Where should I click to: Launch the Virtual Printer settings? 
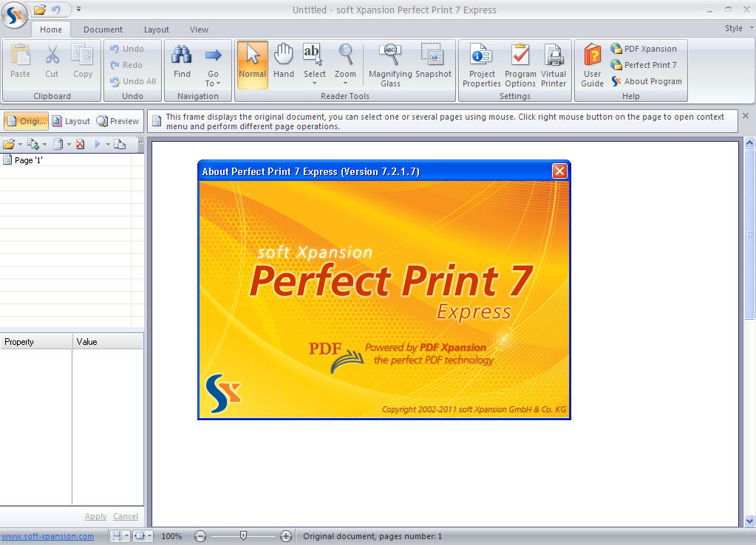pyautogui.click(x=554, y=65)
